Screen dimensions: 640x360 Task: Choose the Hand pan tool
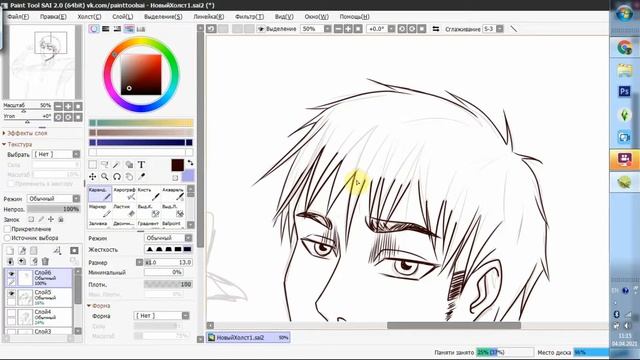[129, 177]
